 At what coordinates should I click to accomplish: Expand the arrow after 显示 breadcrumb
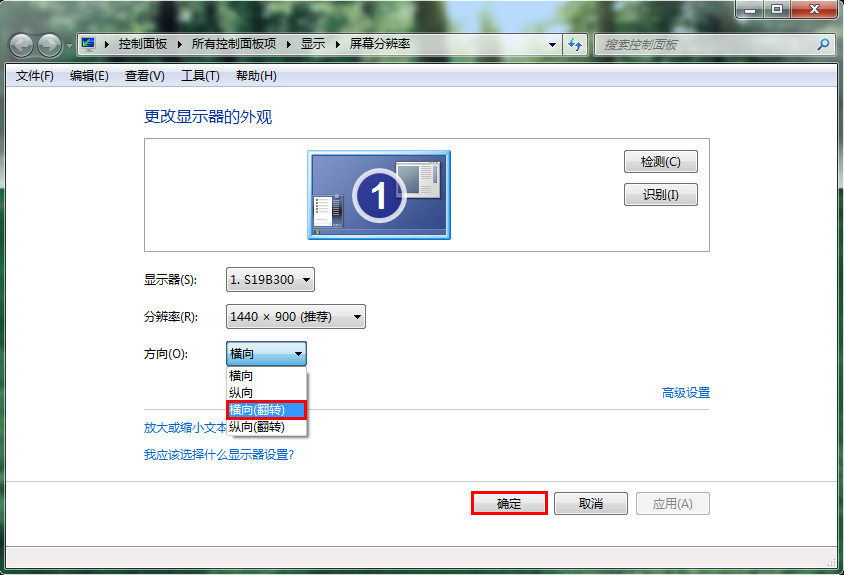coord(337,45)
